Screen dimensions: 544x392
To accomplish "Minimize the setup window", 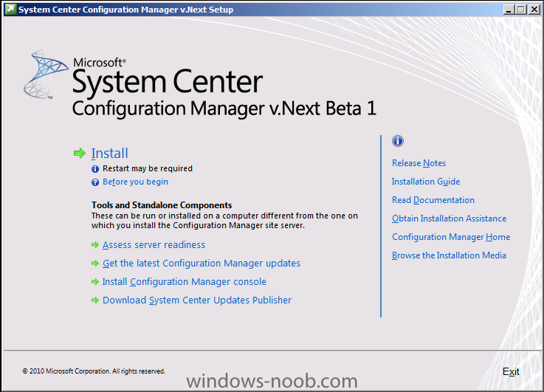I will pyautogui.click(x=509, y=10).
